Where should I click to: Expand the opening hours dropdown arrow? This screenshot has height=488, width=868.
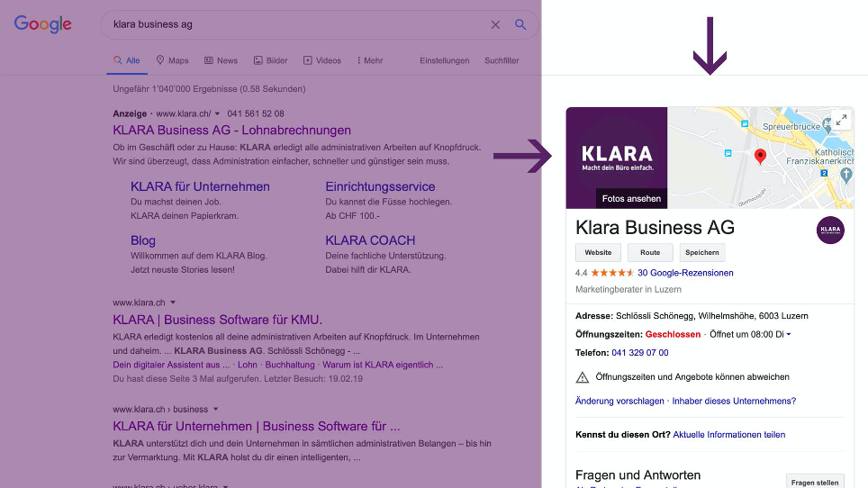click(x=789, y=334)
